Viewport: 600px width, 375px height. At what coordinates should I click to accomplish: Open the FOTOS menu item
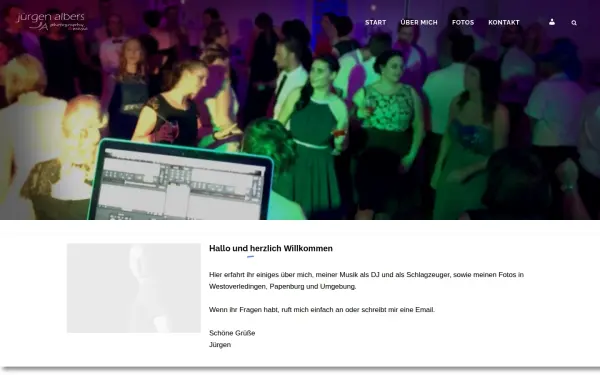463,23
